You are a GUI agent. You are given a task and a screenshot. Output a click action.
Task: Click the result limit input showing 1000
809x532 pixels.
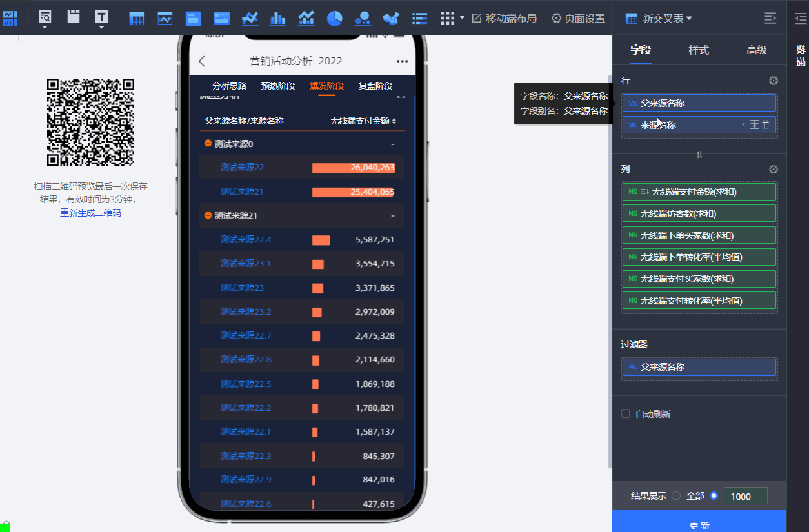[745, 496]
